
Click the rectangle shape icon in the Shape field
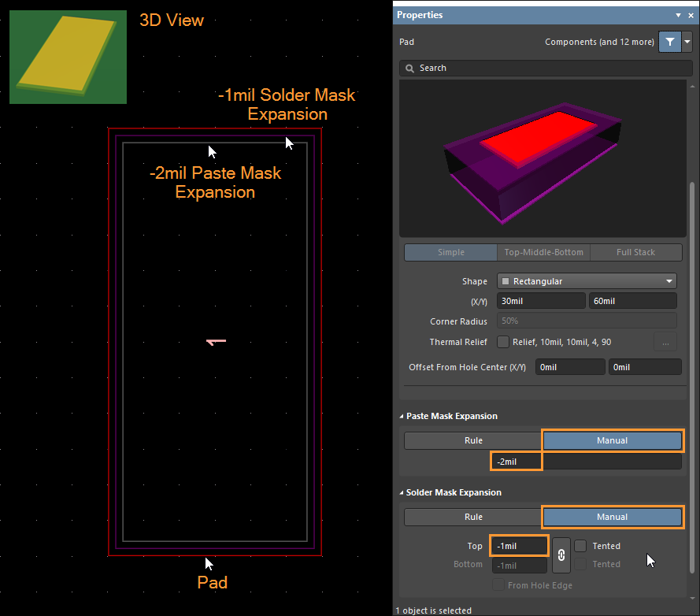pyautogui.click(x=506, y=281)
